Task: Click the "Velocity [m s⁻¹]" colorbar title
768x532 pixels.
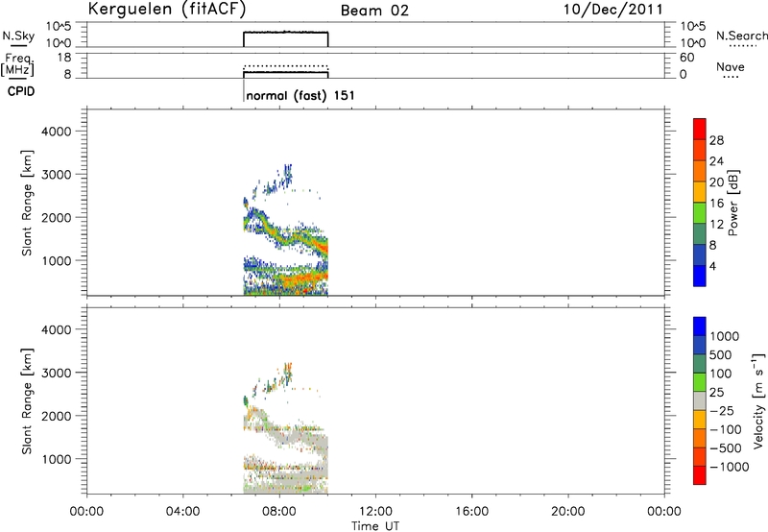Action: [x=758, y=400]
